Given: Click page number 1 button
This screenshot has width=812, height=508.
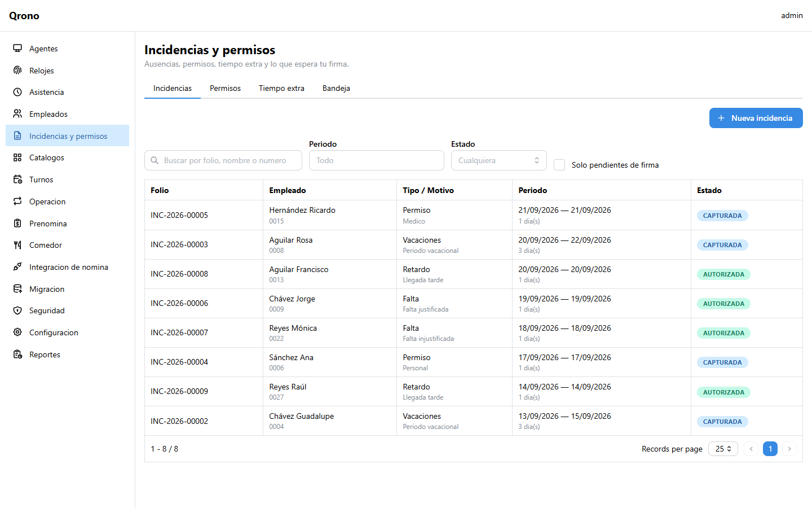Looking at the screenshot, I should point(770,449).
